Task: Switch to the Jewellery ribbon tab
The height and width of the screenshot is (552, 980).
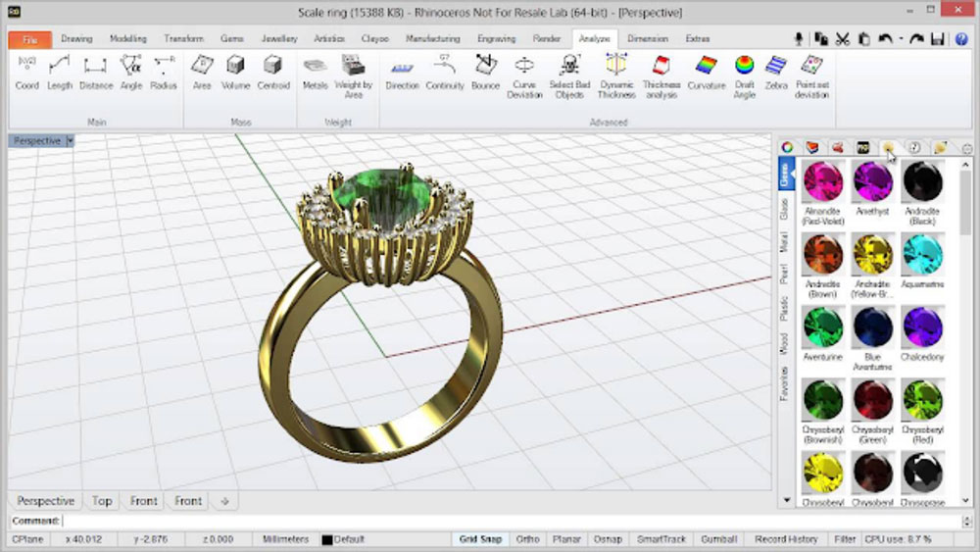Action: (x=279, y=39)
